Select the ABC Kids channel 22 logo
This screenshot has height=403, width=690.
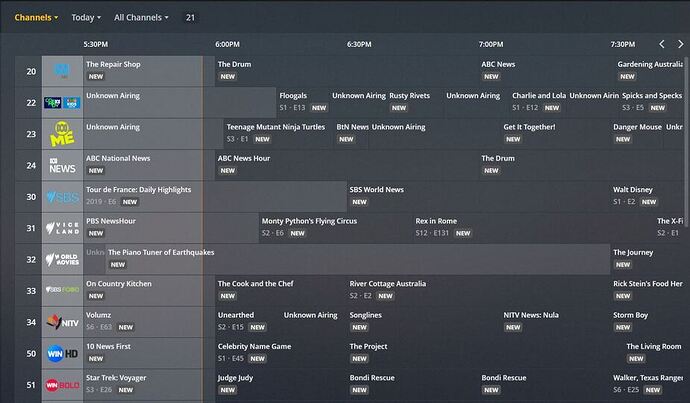point(62,103)
